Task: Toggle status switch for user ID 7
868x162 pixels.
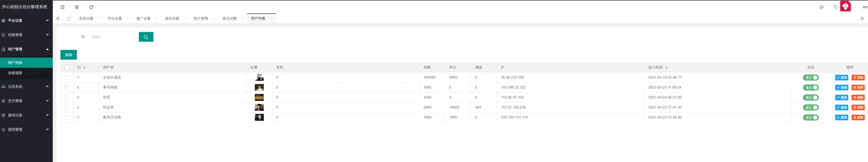Action: pos(810,78)
